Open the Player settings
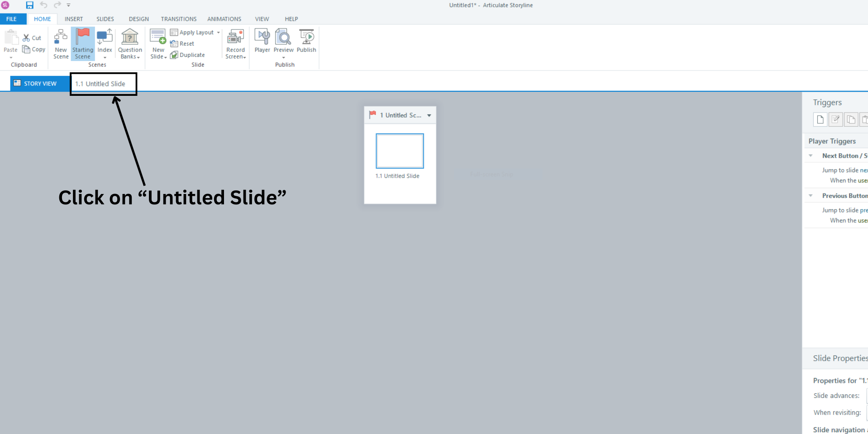Image resolution: width=868 pixels, height=434 pixels. pos(262,41)
